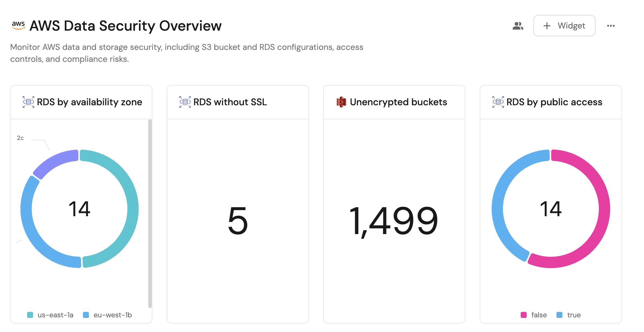
Task: Click the 1,499 unencrypted buckets count
Action: tap(394, 220)
